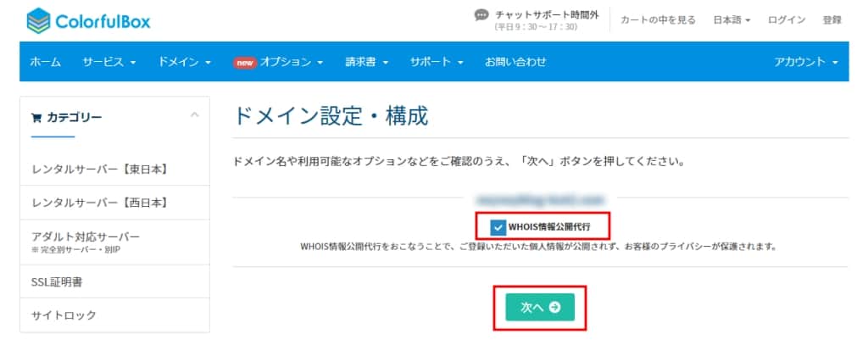The image size is (868, 345).
Task: Select レンタルサーバー【西日本】 category
Action: 114,203
